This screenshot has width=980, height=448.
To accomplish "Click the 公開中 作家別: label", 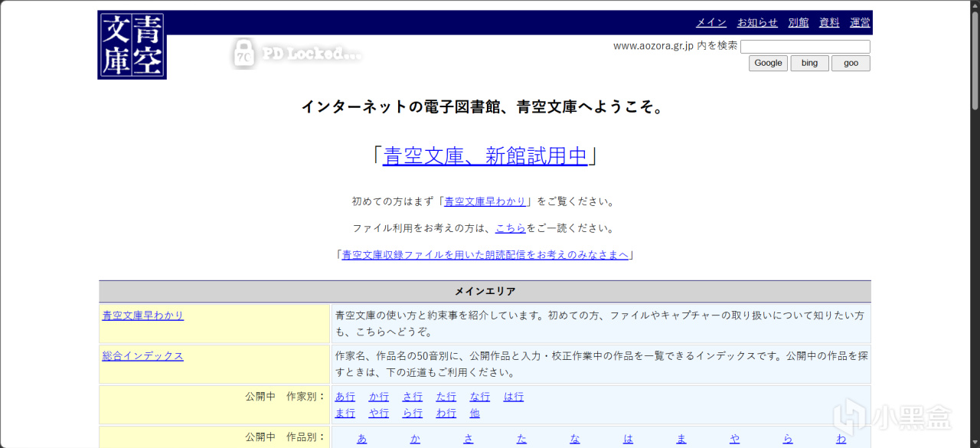I will tap(286, 397).
